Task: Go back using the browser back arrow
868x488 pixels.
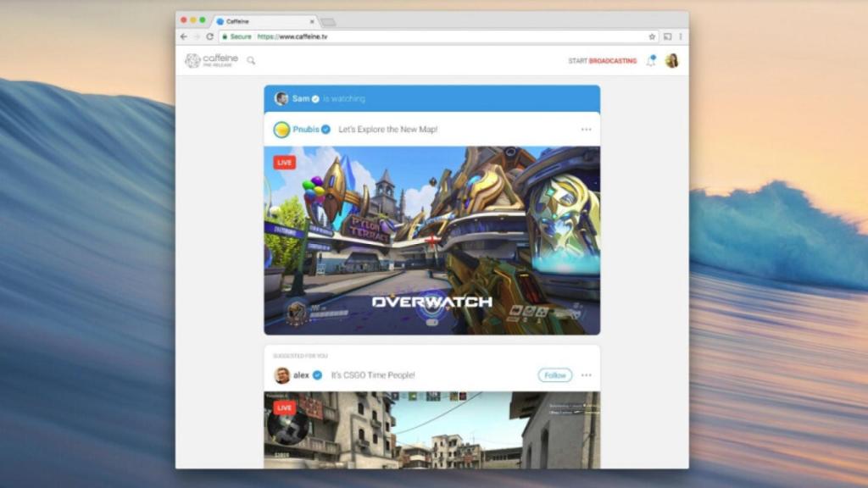Action: point(184,37)
